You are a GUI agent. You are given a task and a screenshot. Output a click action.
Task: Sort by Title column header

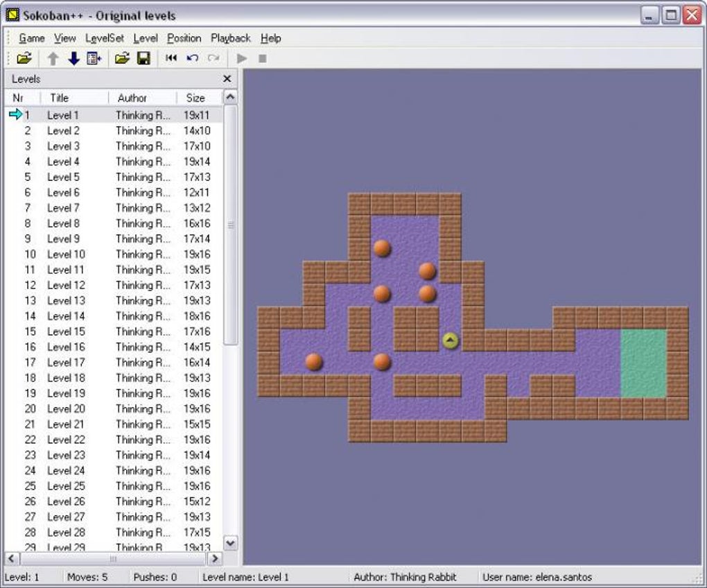[x=74, y=98]
